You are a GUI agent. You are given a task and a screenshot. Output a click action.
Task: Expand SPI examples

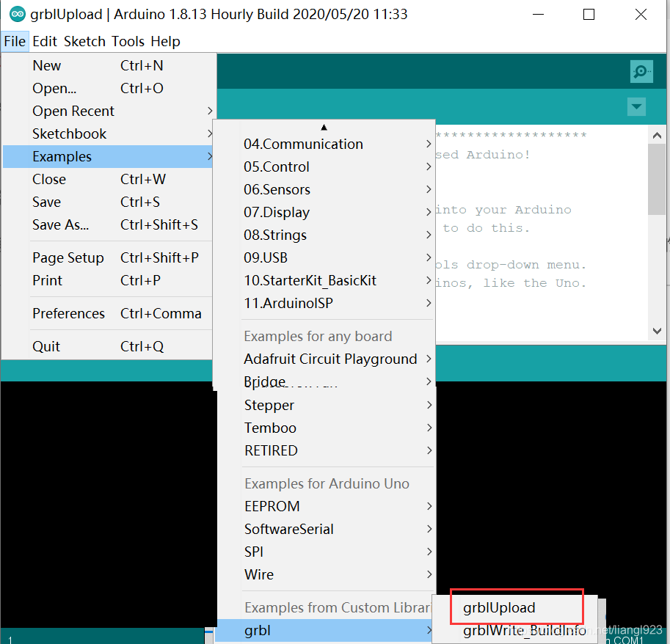(x=327, y=552)
